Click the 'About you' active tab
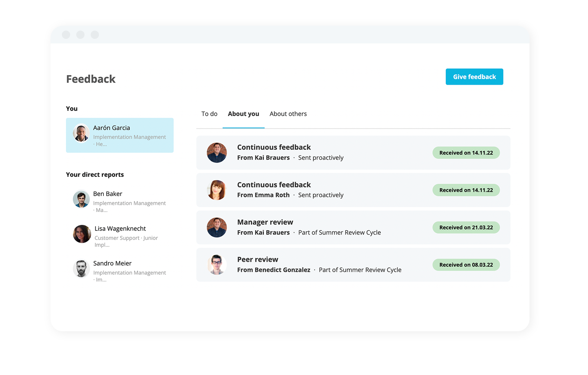The image size is (588, 375). pyautogui.click(x=243, y=113)
